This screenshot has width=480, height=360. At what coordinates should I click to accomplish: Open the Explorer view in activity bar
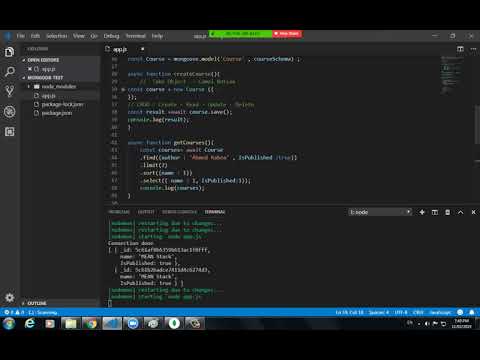point(9,52)
